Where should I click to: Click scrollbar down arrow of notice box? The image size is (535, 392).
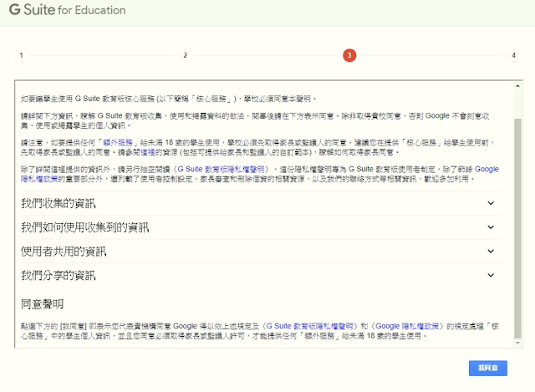pyautogui.click(x=517, y=343)
